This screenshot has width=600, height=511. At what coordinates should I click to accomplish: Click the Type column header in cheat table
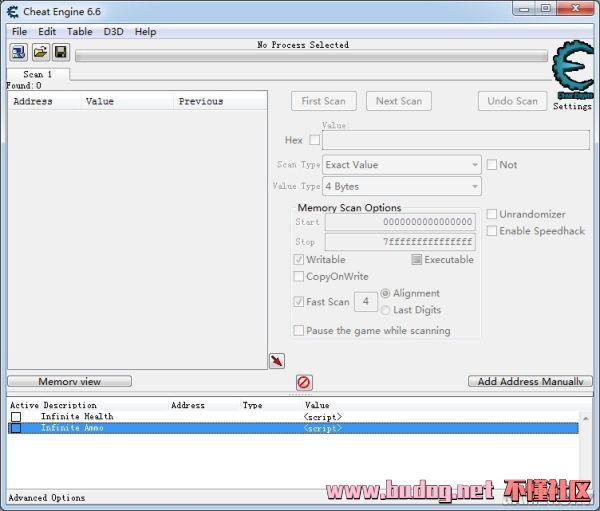tap(252, 405)
